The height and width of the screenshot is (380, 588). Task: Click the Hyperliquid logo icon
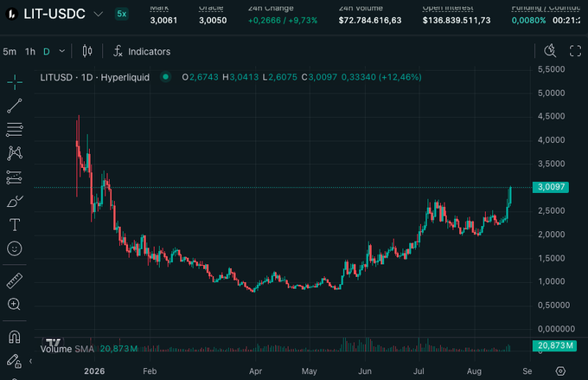[x=12, y=14]
